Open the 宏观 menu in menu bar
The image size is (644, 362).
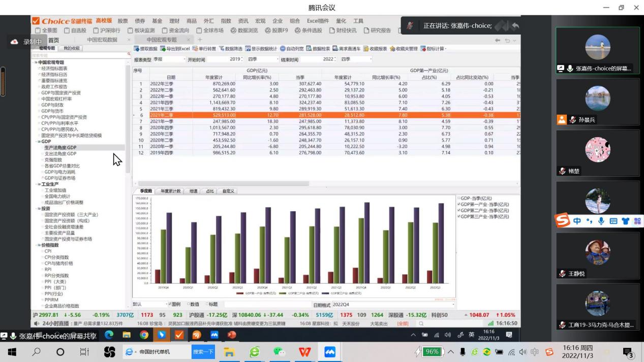(260, 21)
